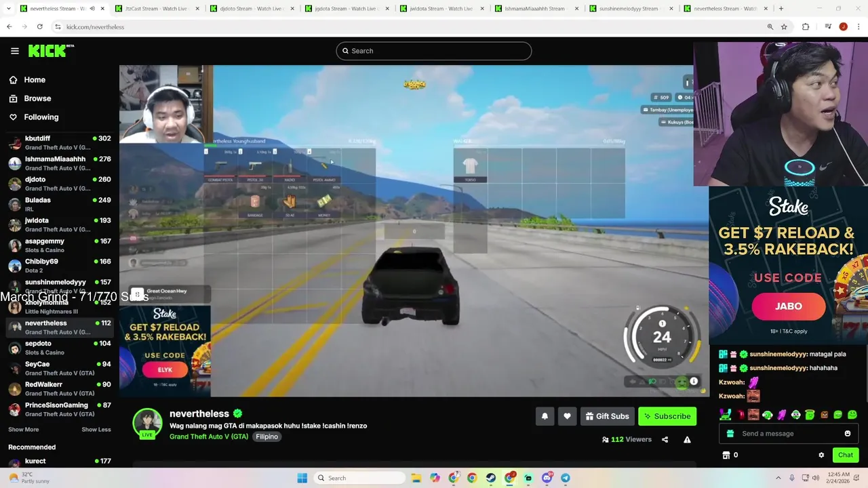
Task: Open browser extensions puzzle icon
Action: coord(806,26)
